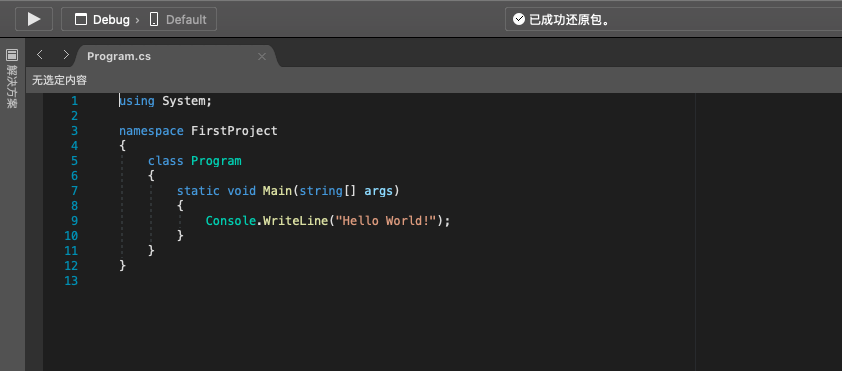Image resolution: width=842 pixels, height=371 pixels.
Task: Run the project with the play button
Action: tap(34, 19)
